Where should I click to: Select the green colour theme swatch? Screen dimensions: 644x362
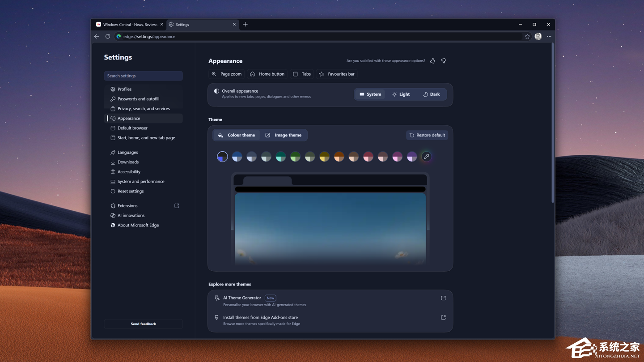295,157
